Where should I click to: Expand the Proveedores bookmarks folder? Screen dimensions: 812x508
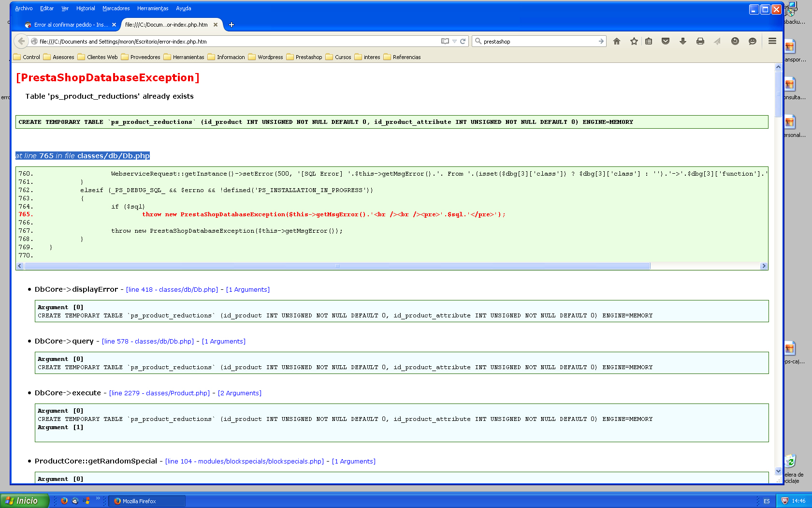(x=141, y=57)
